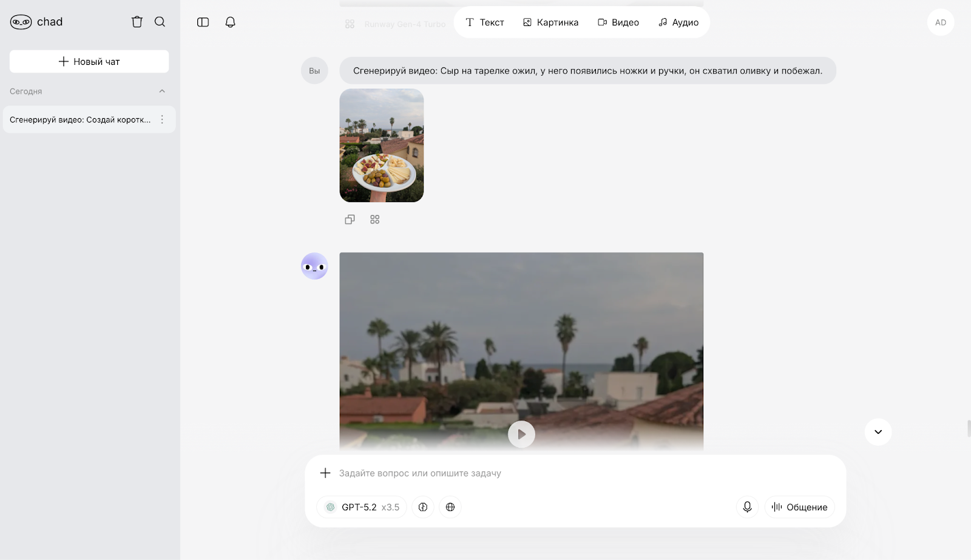Screen dimensions: 971x560
Task: Toggle web search globe button
Action: tap(450, 507)
